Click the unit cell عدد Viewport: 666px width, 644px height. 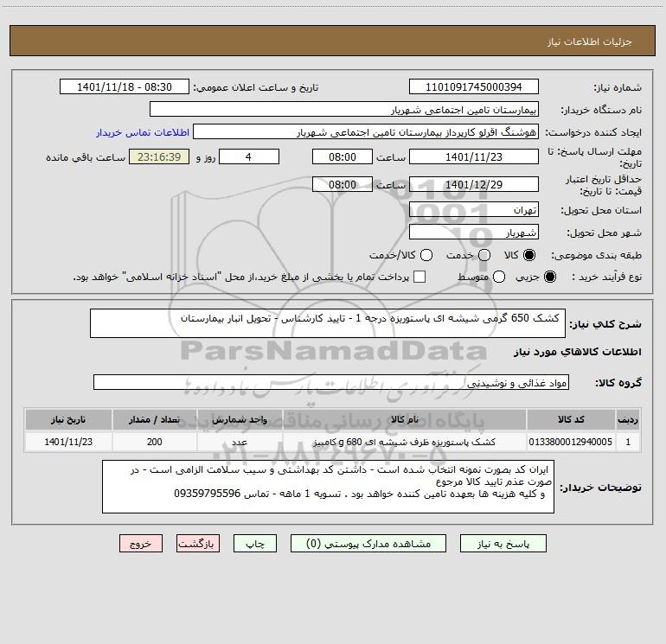(240, 442)
